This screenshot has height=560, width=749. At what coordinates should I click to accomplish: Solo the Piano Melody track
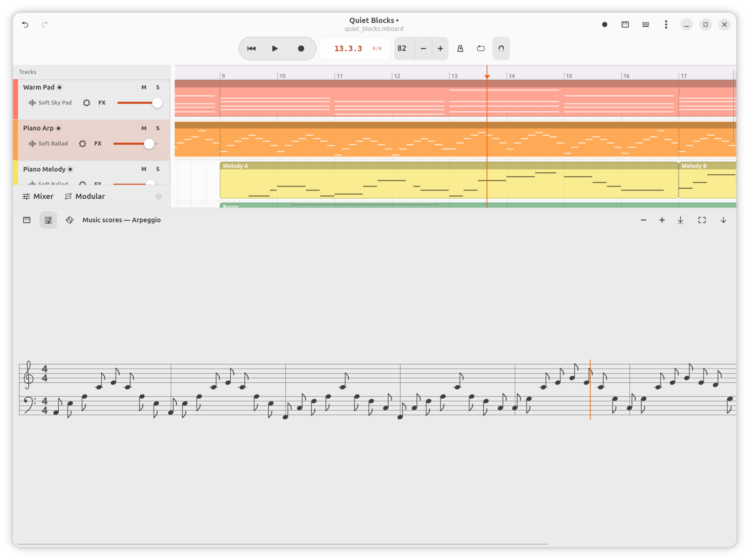tap(158, 169)
